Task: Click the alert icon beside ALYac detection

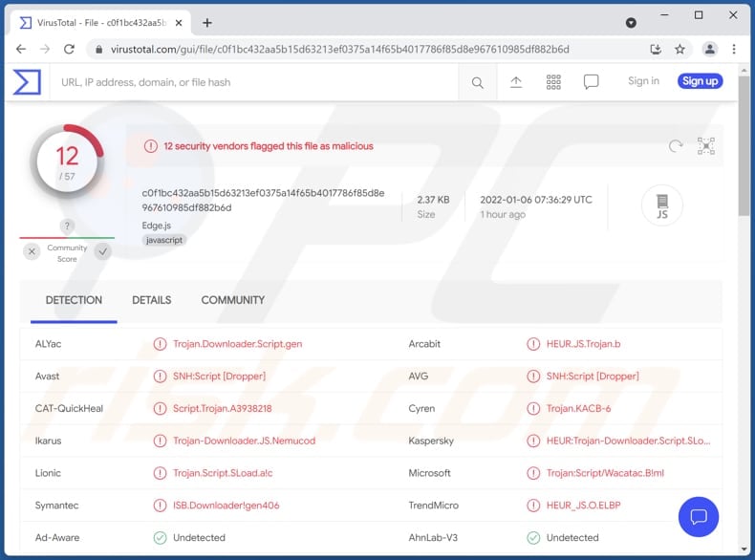Action: pos(160,344)
